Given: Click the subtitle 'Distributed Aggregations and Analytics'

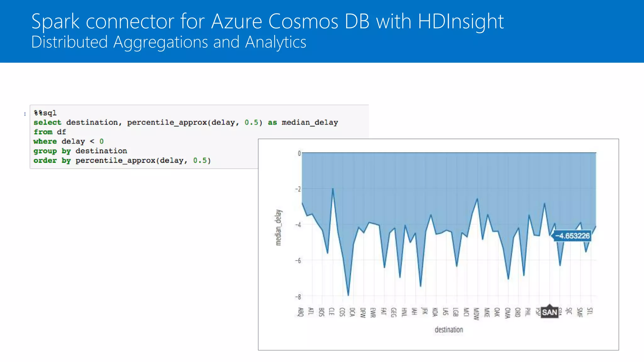Looking at the screenshot, I should pyautogui.click(x=169, y=42).
